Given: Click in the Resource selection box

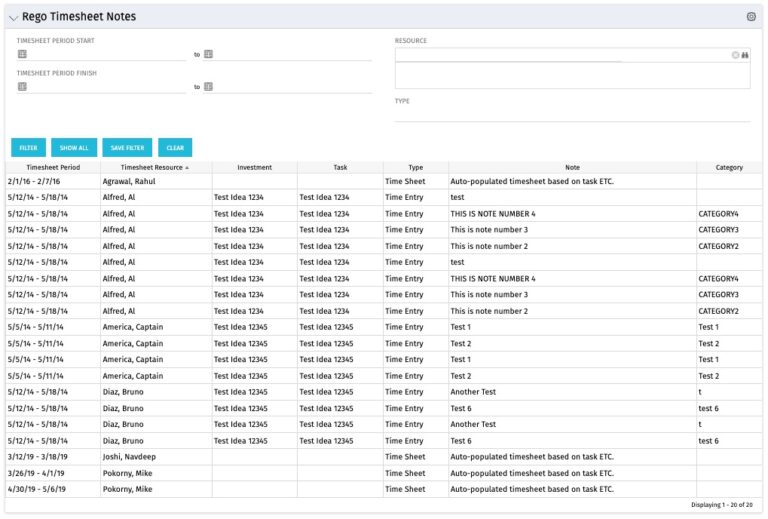Looking at the screenshot, I should pyautogui.click(x=573, y=75).
